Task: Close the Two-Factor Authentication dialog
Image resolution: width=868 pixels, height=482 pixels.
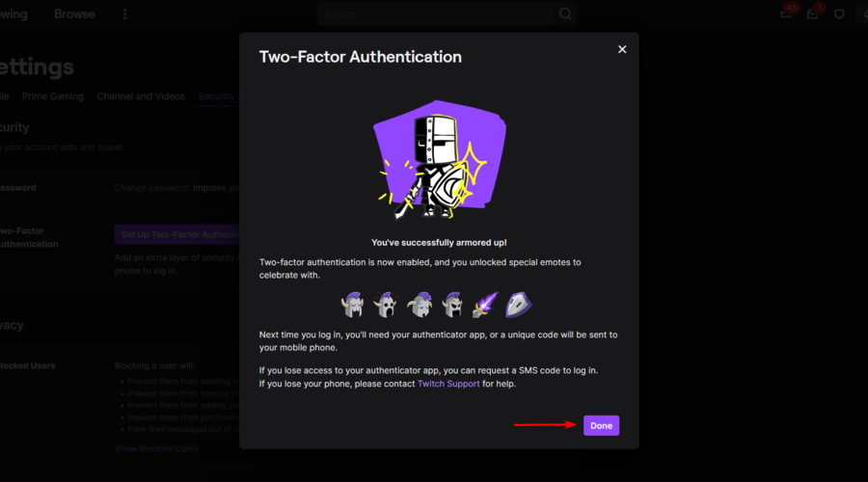Action: pyautogui.click(x=622, y=49)
